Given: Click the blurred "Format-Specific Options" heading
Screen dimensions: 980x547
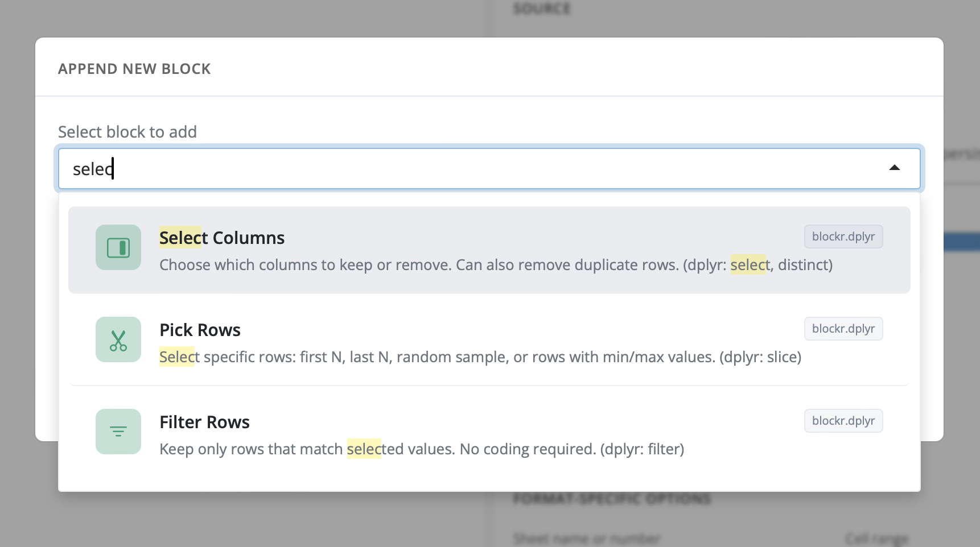Looking at the screenshot, I should click(x=612, y=499).
